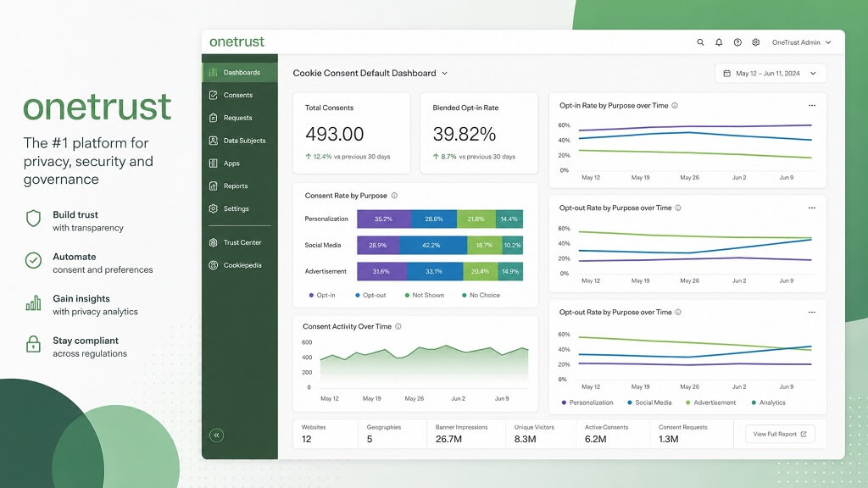
Task: Click the Consent Requests 1.3M stat
Action: pos(682,434)
